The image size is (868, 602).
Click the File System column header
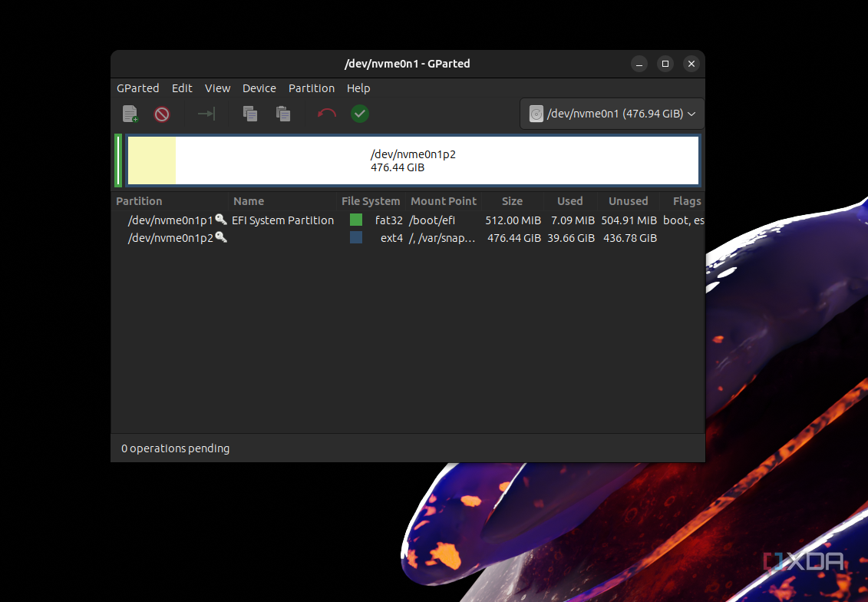pyautogui.click(x=371, y=201)
